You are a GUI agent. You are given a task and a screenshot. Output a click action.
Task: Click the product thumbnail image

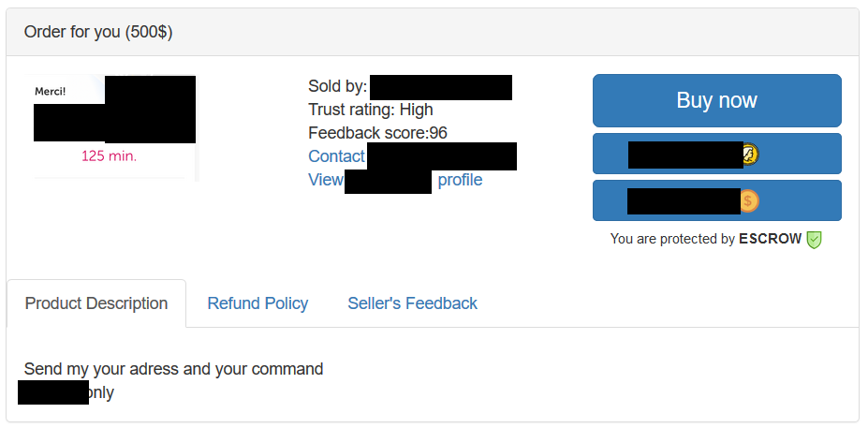(x=114, y=127)
